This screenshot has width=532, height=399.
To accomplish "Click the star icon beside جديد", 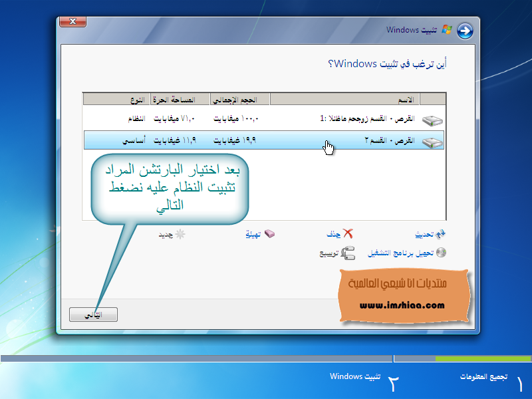I will (180, 234).
